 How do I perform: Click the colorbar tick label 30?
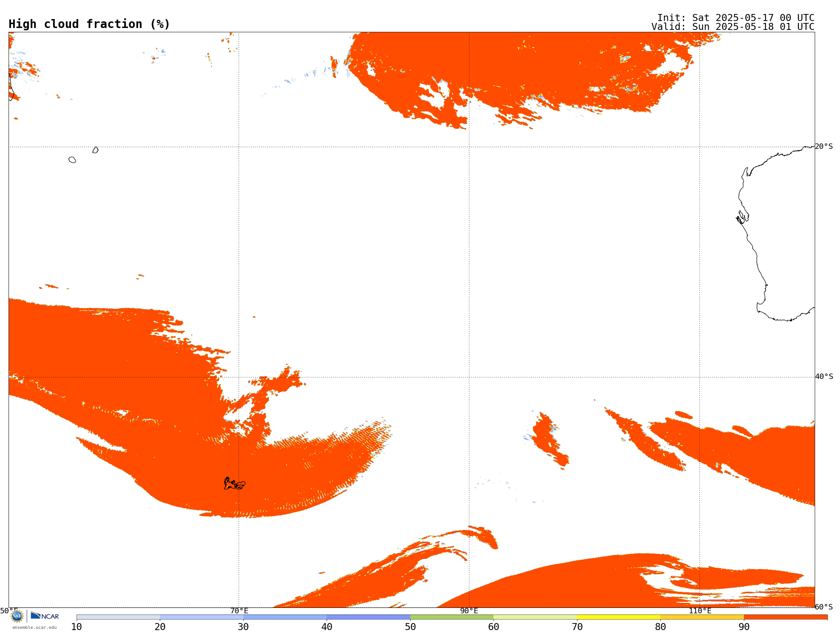(x=243, y=627)
